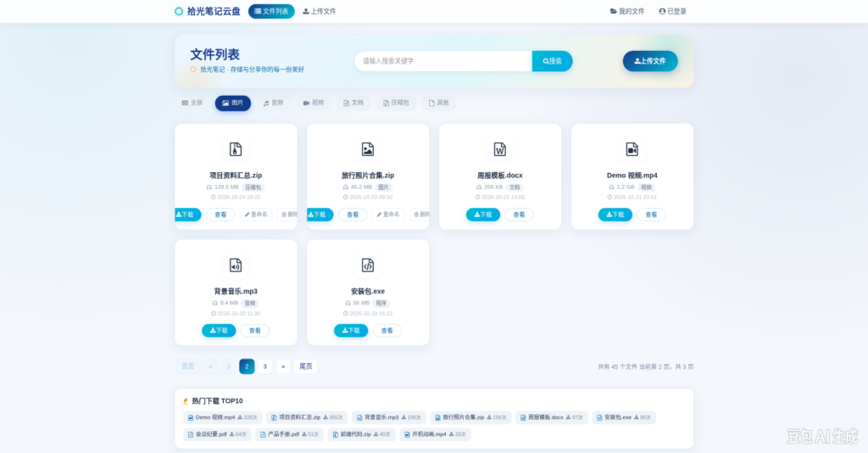
Task: Download 项目资料汇总.zip
Action: pos(188,215)
